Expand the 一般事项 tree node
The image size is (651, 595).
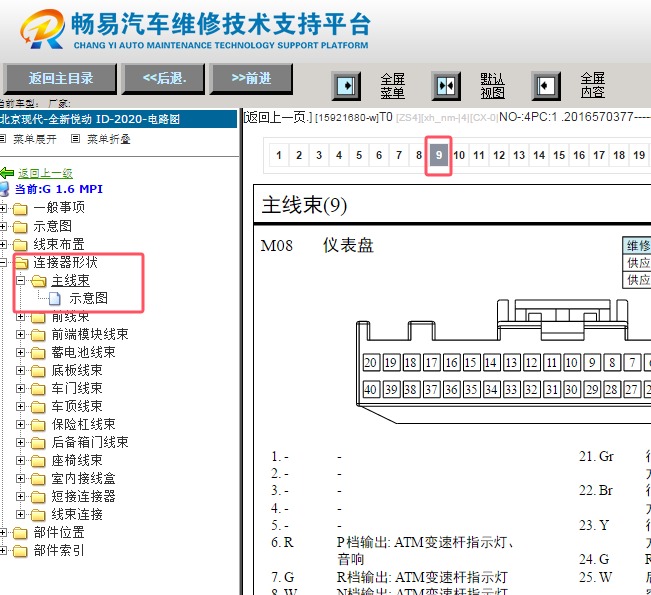coord(3,208)
